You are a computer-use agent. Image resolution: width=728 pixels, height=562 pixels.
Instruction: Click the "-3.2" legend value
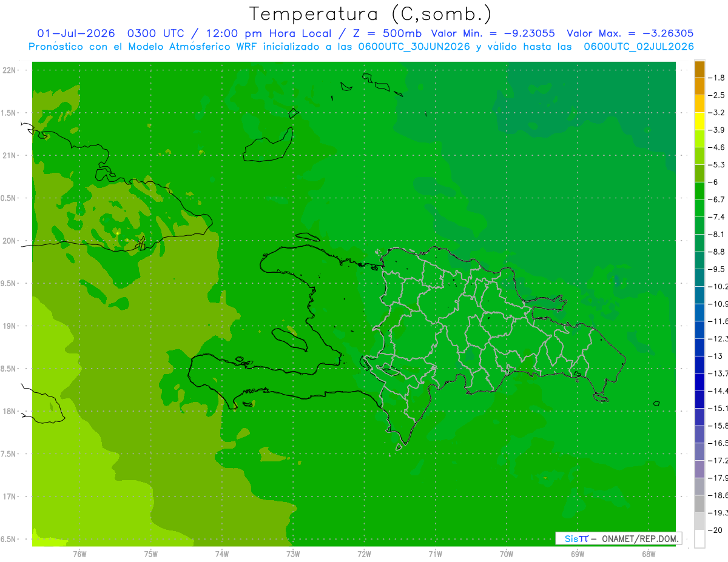tap(717, 113)
